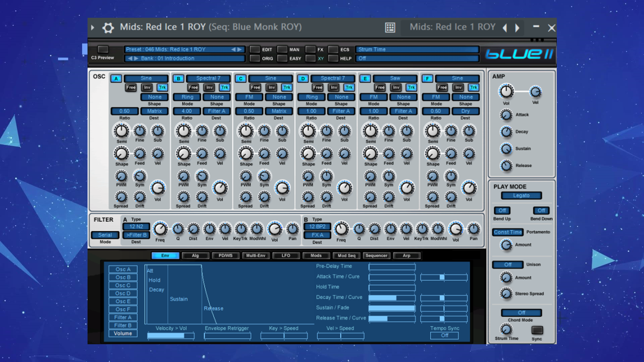Image resolution: width=644 pixels, height=362 pixels.
Task: Click Osc E Spread knob
Action: click(370, 197)
